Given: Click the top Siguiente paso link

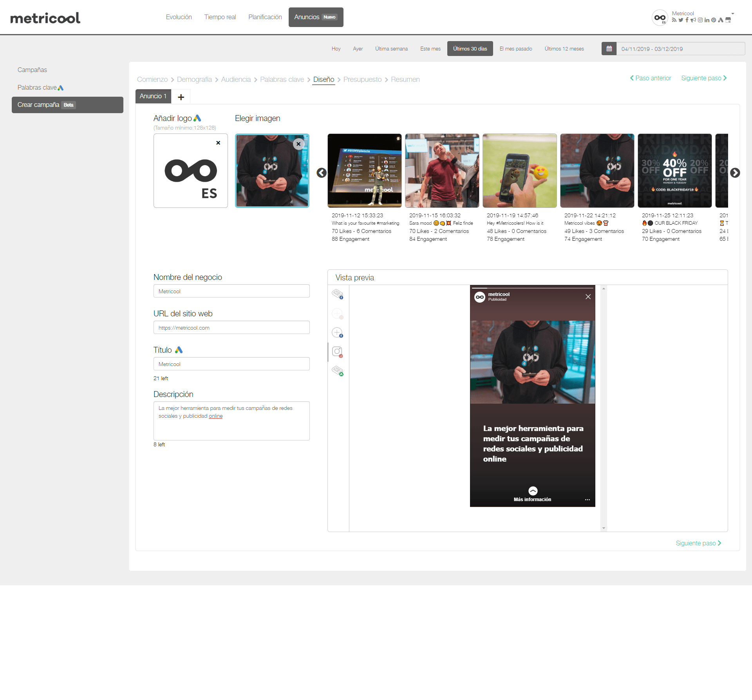Looking at the screenshot, I should [704, 78].
